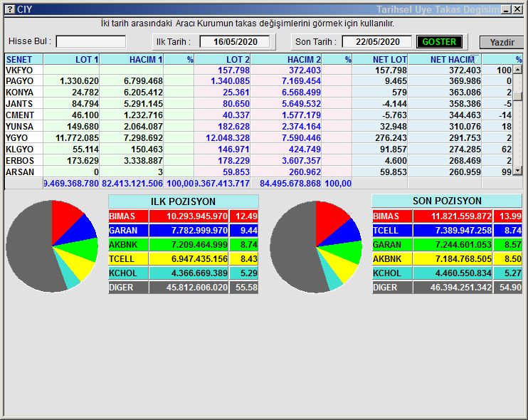Click yellow TCELL in ILK POZISYON
This screenshot has width=528, height=420.
(x=128, y=259)
